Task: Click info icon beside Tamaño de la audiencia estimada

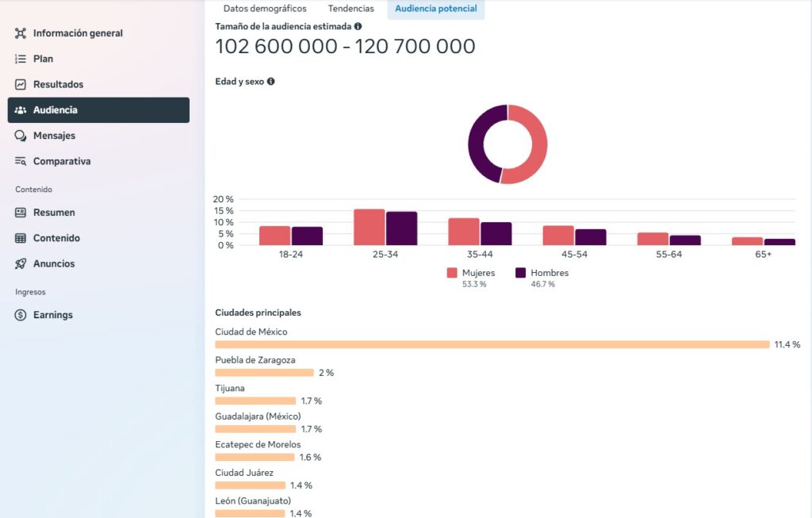Action: [358, 26]
